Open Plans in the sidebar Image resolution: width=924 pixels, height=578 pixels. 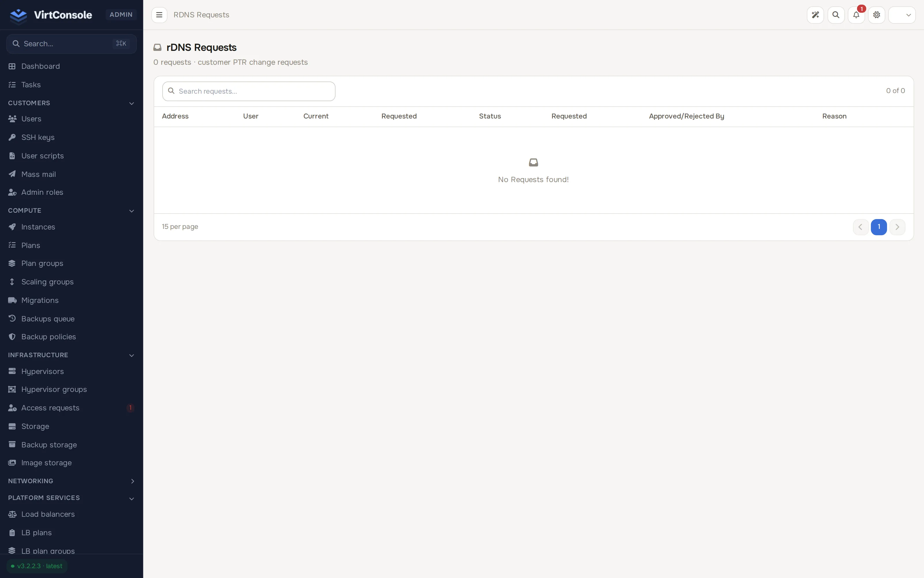pos(71,245)
